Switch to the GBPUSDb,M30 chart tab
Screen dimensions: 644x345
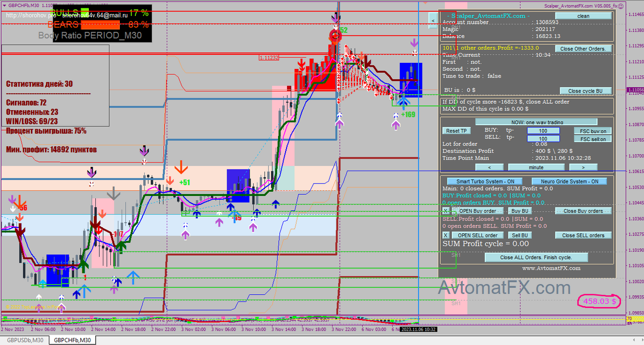click(x=24, y=340)
